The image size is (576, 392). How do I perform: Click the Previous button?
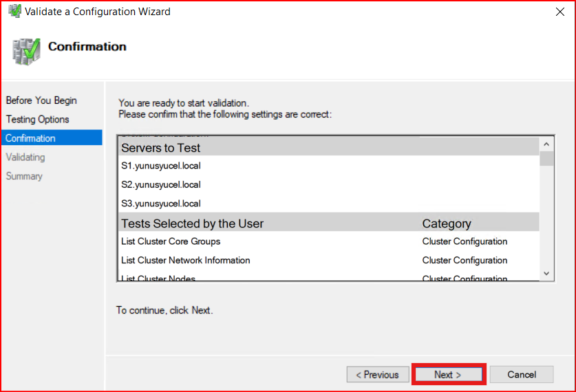click(376, 375)
